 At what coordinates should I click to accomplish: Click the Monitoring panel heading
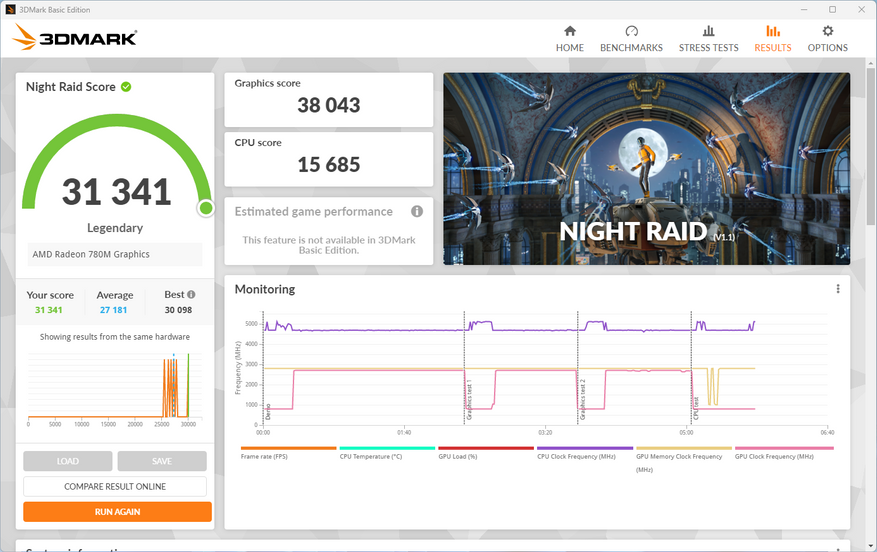pyautogui.click(x=265, y=289)
